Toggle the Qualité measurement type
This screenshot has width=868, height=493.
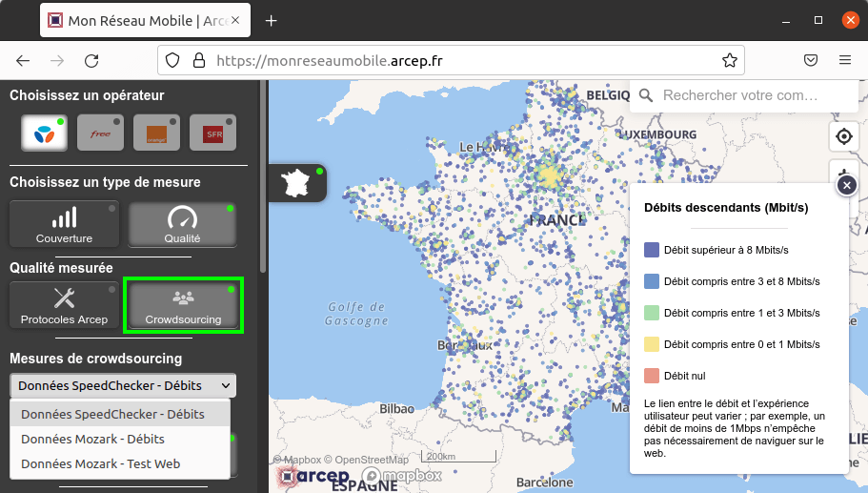coord(182,224)
